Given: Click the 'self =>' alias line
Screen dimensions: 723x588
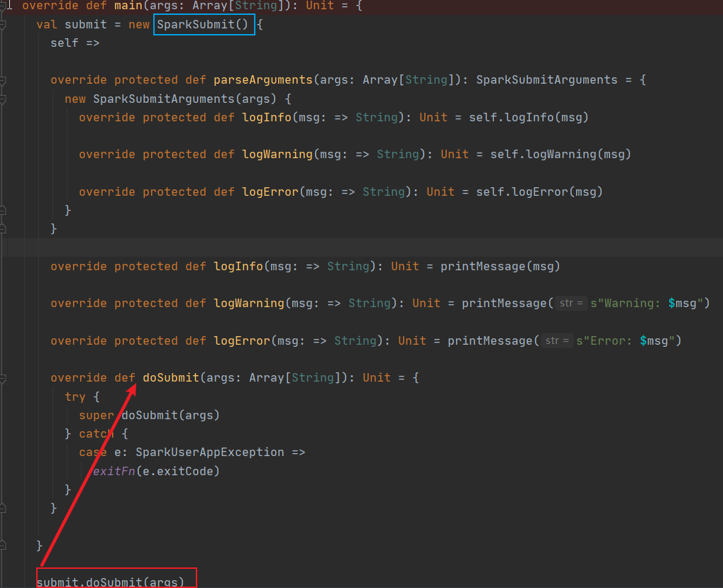Looking at the screenshot, I should [x=74, y=43].
